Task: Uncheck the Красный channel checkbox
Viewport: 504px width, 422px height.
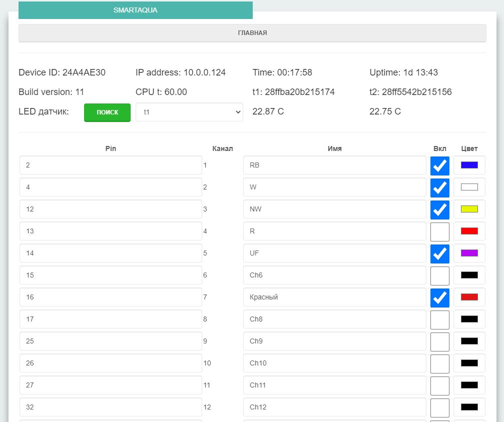Action: 439,297
